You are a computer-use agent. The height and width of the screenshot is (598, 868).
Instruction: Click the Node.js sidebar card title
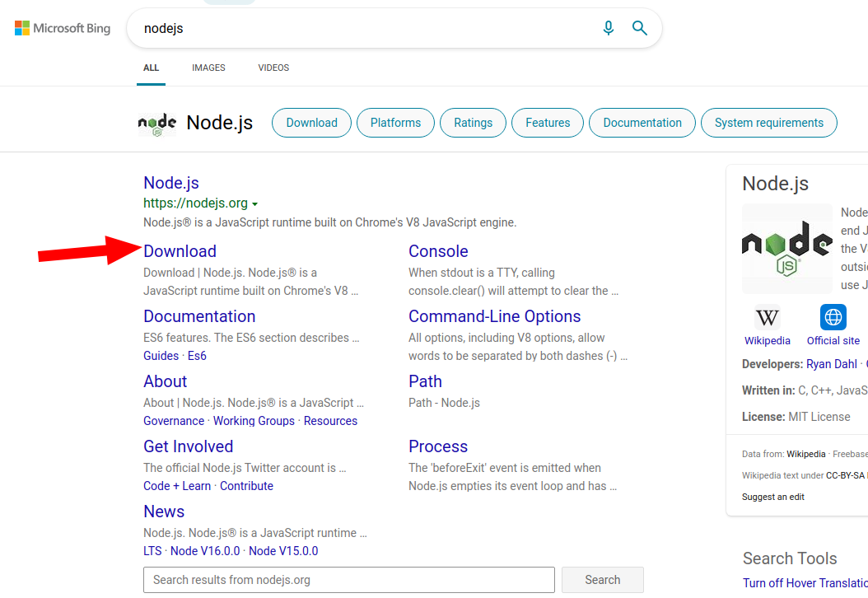pos(775,184)
